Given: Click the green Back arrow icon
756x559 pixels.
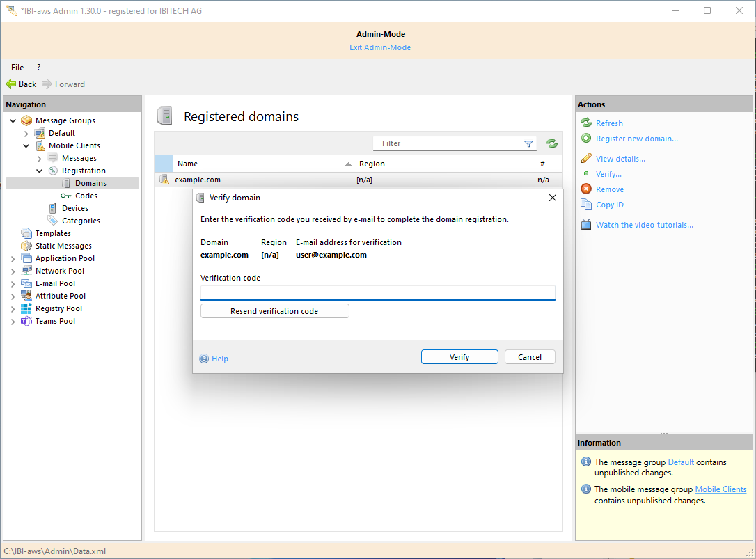Looking at the screenshot, I should [x=11, y=84].
